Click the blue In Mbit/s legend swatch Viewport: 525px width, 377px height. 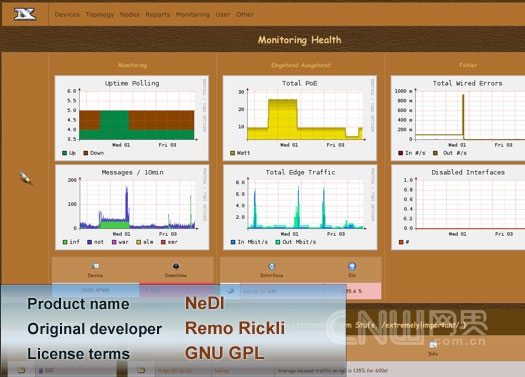[233, 242]
